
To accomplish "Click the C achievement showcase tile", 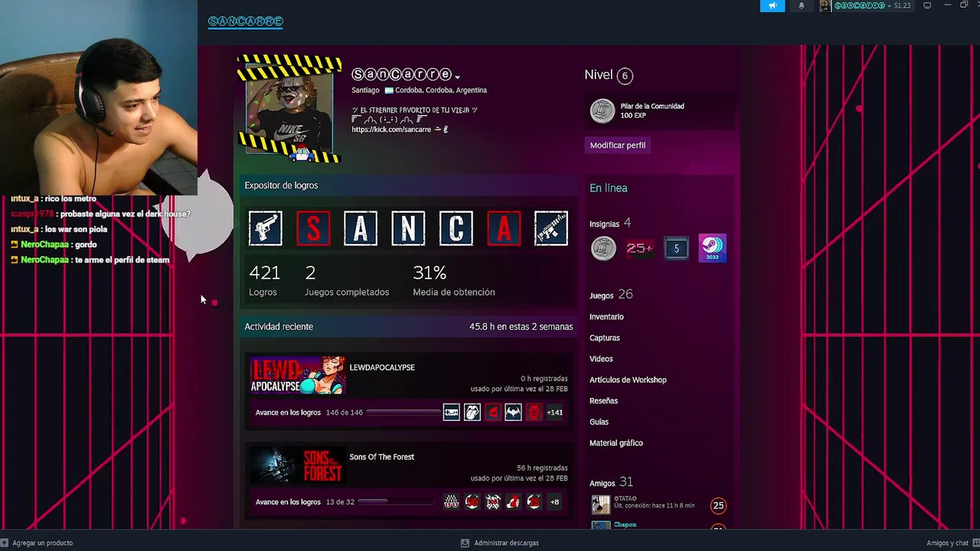I will (456, 229).
